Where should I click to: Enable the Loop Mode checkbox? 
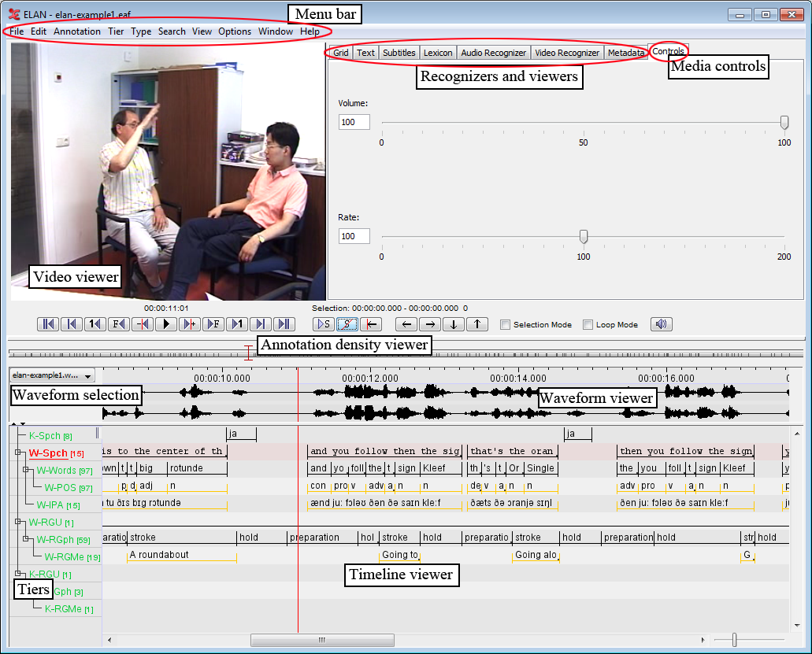click(x=588, y=324)
